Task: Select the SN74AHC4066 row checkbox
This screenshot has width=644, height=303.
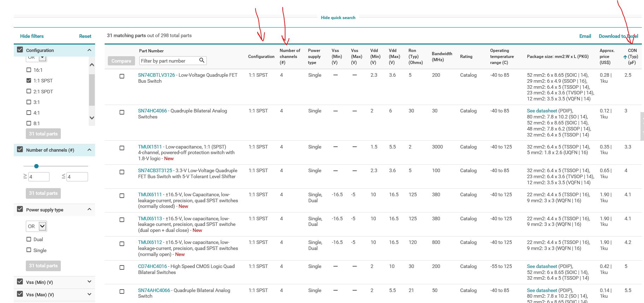Action: 122,291
